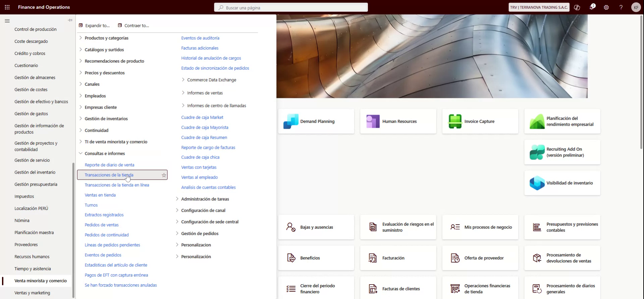Collapse the navigation pane hamburger icon
This screenshot has width=644, height=299.
click(7, 21)
